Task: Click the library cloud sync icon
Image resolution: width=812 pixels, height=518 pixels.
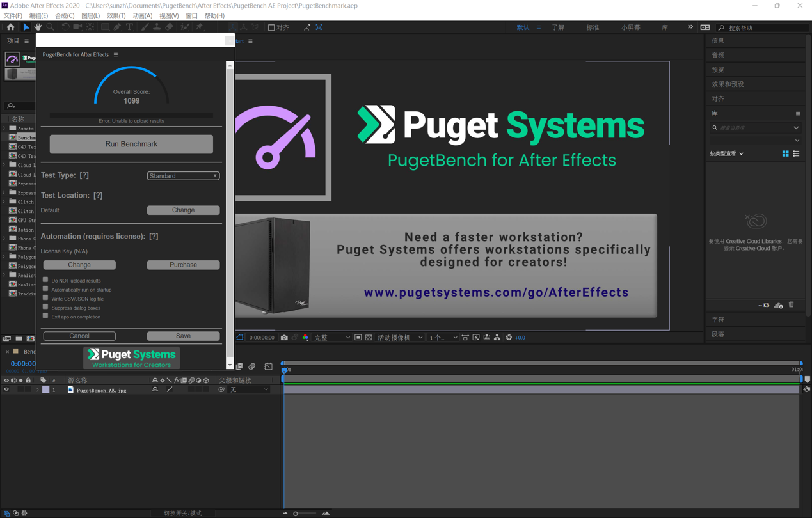Action: [778, 306]
